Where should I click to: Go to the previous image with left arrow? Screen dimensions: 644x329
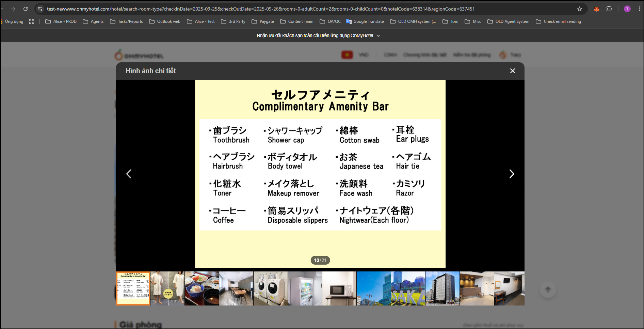(x=129, y=174)
